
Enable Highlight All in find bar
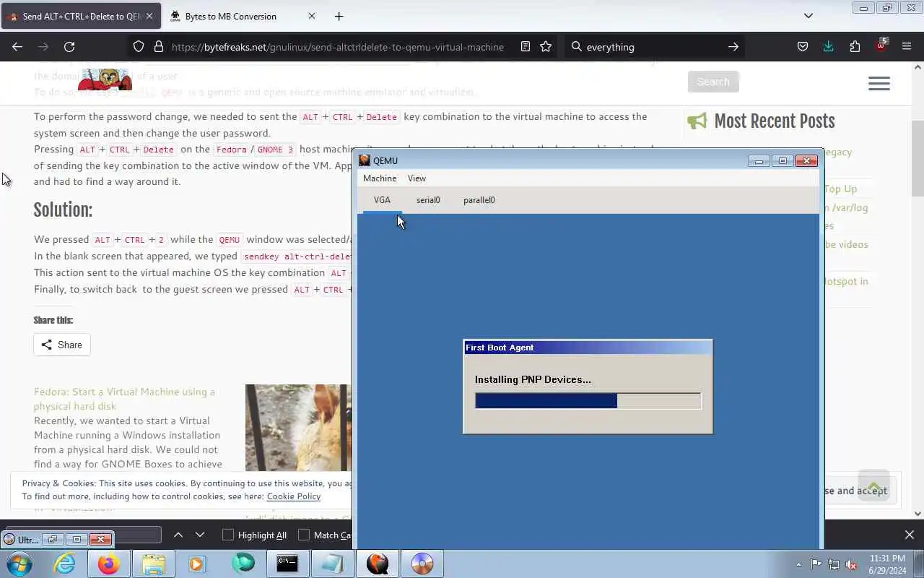point(228,535)
